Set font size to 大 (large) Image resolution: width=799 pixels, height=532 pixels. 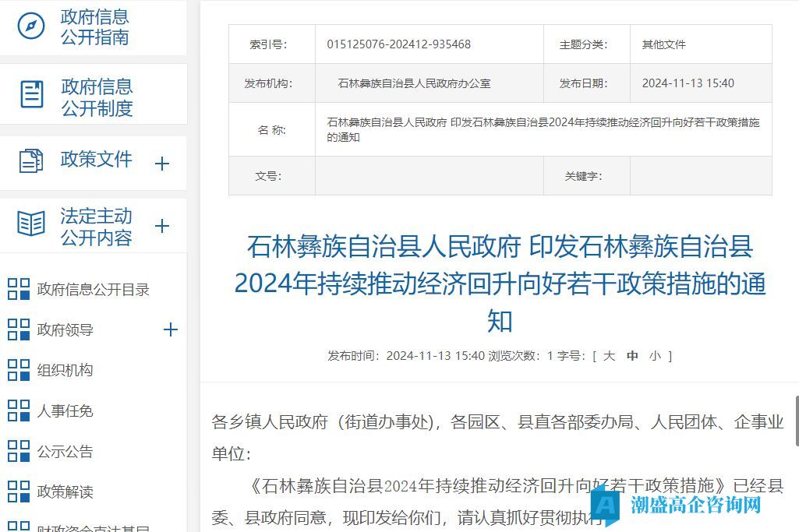pos(609,356)
